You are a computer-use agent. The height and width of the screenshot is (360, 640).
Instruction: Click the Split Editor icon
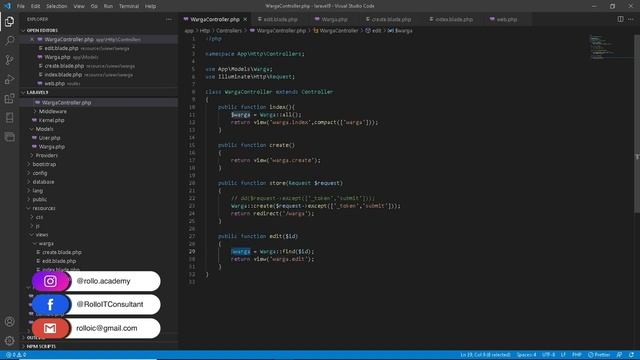pyautogui.click(x=620, y=19)
